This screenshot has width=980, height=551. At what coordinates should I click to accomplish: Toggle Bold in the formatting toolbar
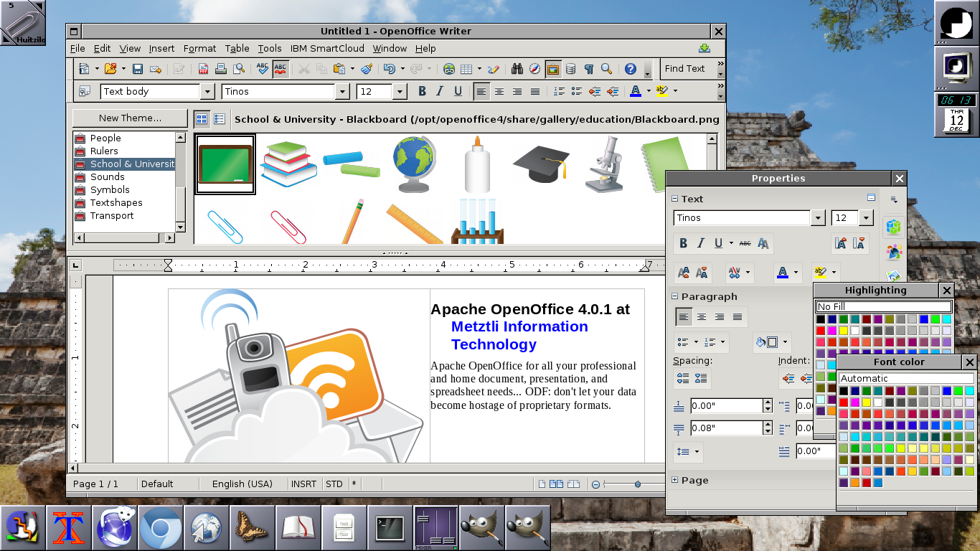(x=422, y=91)
